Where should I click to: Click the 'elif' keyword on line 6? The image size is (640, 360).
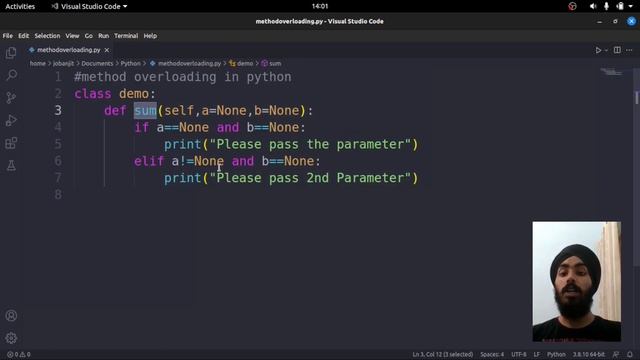pos(149,161)
